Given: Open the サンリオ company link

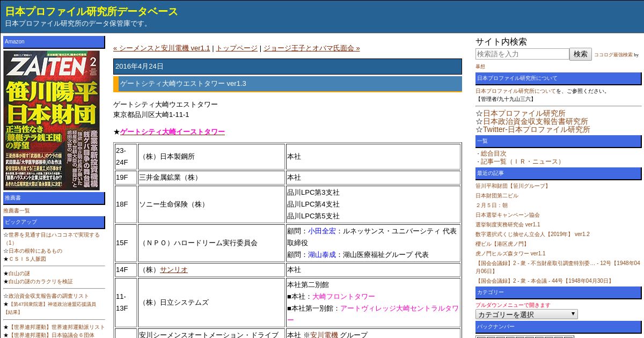Looking at the screenshot, I should click(174, 269).
